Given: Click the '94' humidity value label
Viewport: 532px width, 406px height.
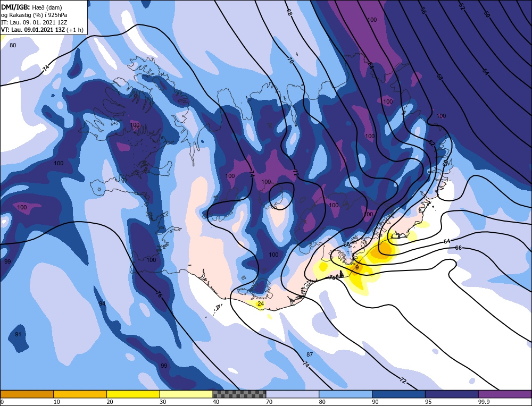Looking at the screenshot, I should (x=102, y=303).
